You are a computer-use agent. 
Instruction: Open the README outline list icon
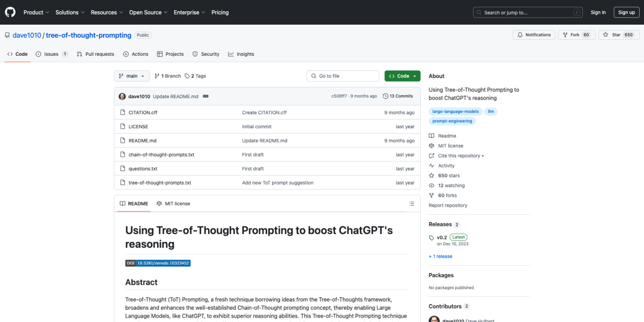(x=412, y=204)
